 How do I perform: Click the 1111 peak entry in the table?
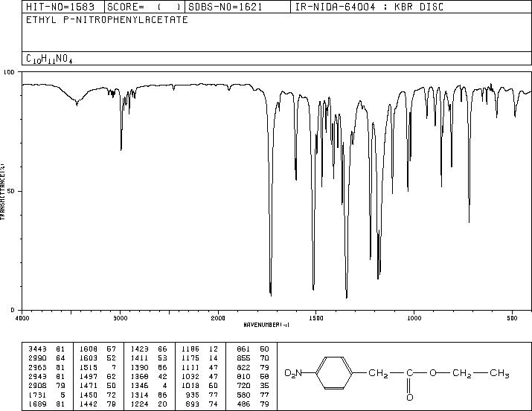(x=199, y=367)
